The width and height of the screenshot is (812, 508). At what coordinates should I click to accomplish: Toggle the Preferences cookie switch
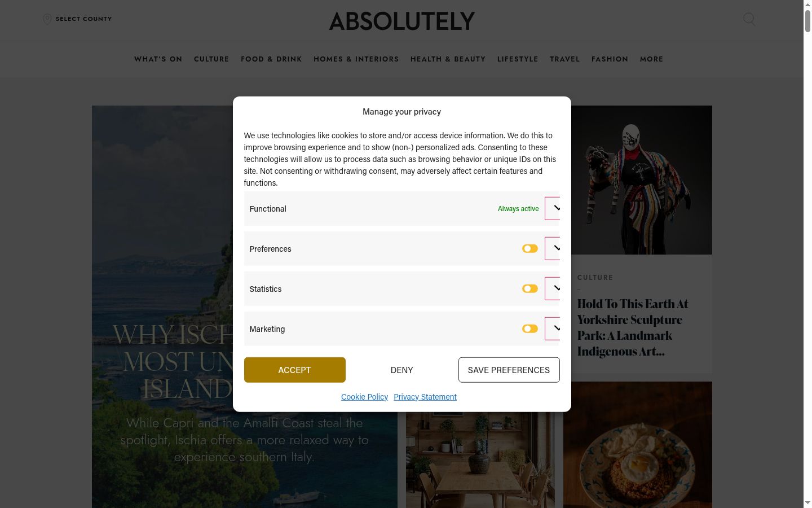click(x=529, y=249)
